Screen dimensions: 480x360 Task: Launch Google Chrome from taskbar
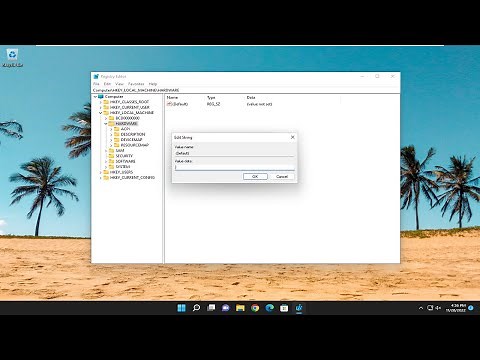point(255,308)
